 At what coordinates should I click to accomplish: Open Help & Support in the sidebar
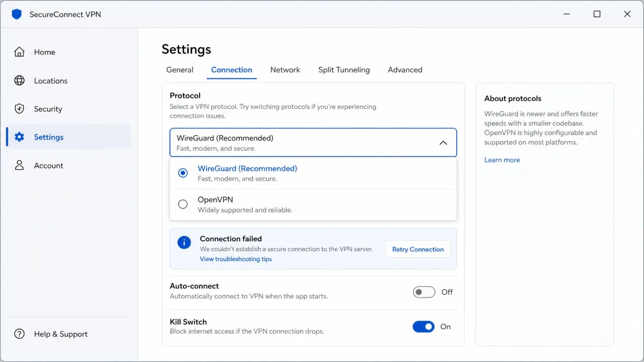[x=68, y=334]
